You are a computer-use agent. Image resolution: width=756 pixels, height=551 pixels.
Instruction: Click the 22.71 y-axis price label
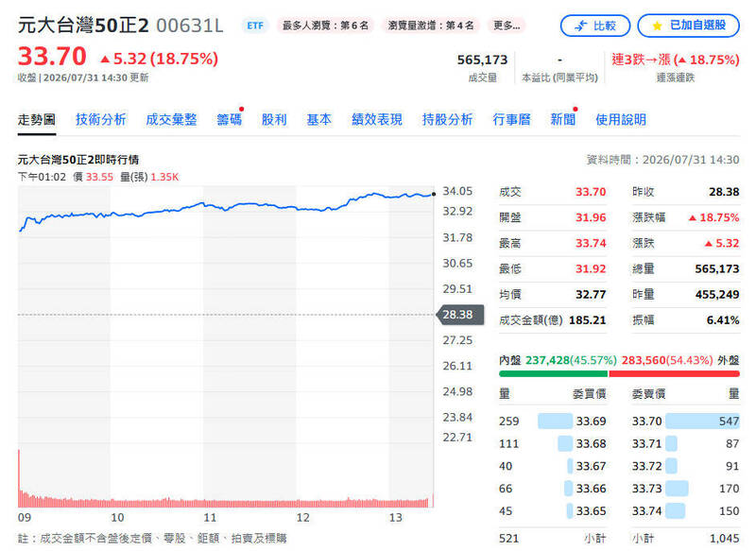click(457, 437)
